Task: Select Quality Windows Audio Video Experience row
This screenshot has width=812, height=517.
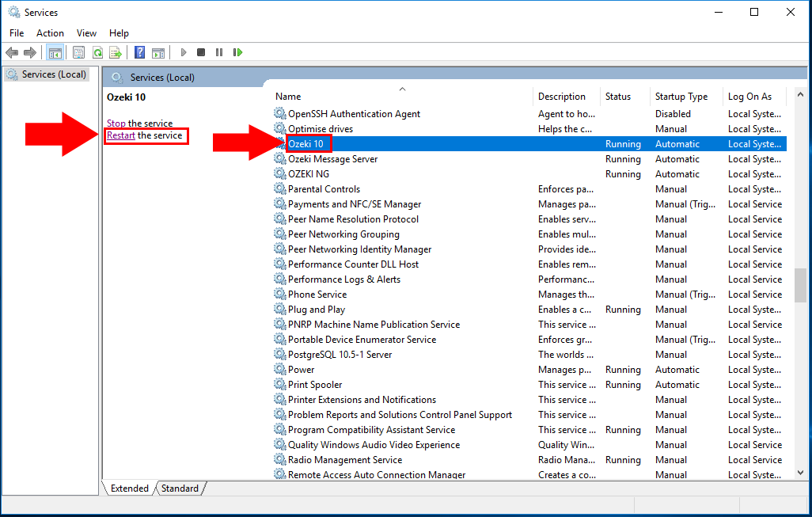Action: (529, 444)
